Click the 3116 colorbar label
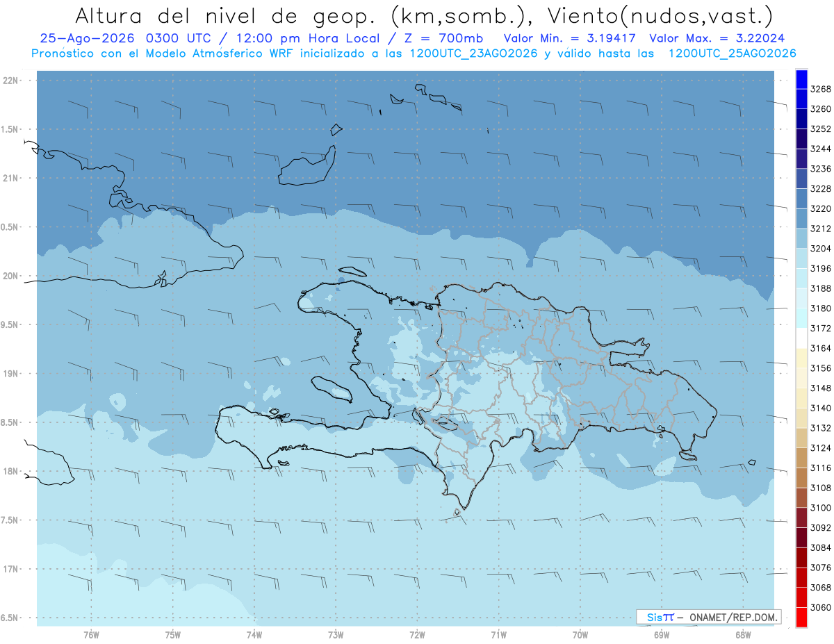The width and height of the screenshot is (834, 644). tap(820, 468)
